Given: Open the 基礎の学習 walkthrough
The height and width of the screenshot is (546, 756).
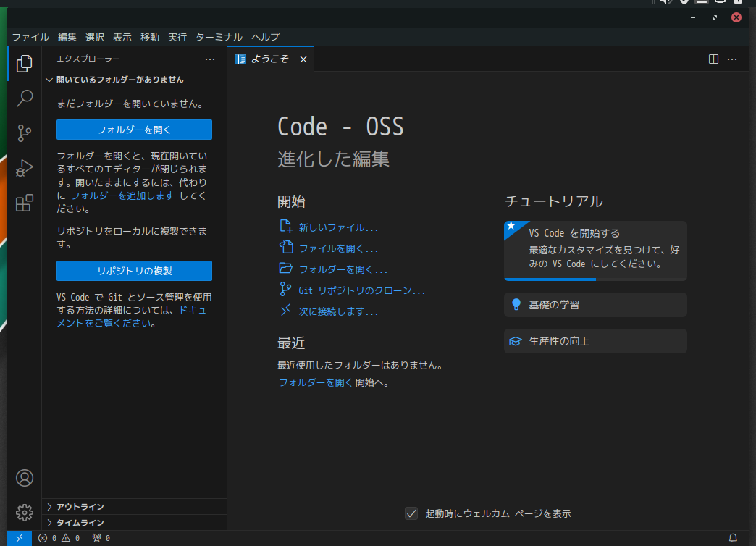Looking at the screenshot, I should pyautogui.click(x=595, y=305).
